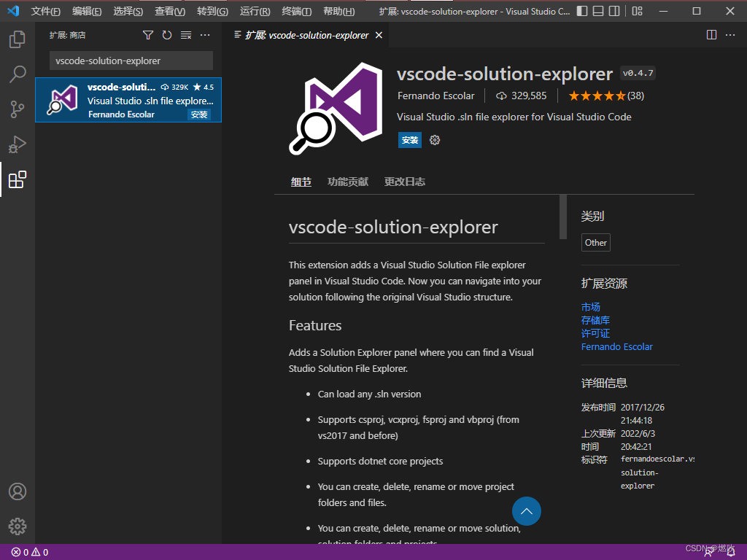The image size is (747, 560).
Task: Click publisher name Fernando Escolar in header
Action: pos(436,96)
